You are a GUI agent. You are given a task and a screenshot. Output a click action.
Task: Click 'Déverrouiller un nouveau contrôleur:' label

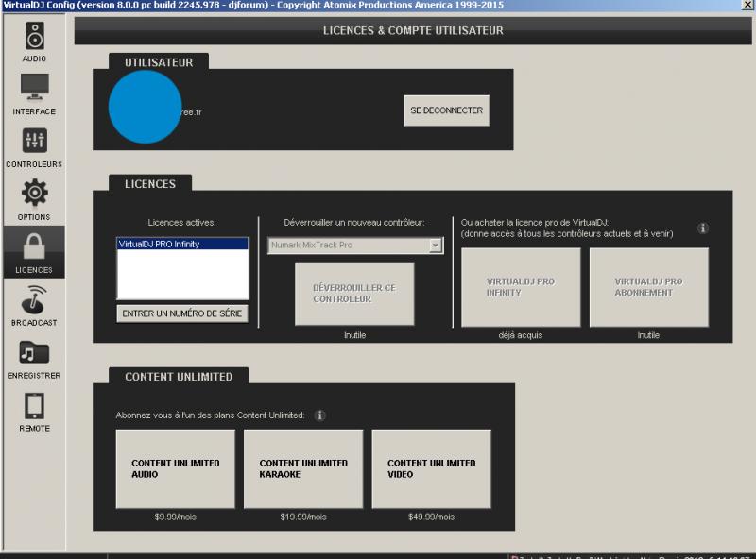354,222
